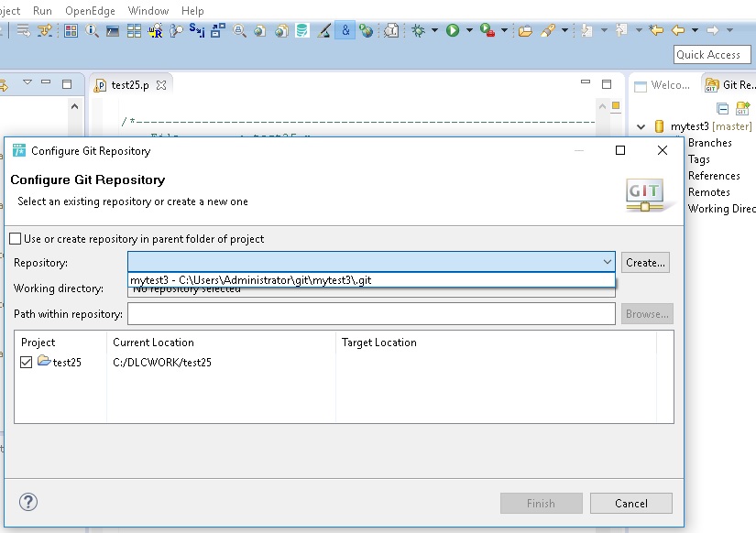Screen dimensions: 756x533
Task: Click the 'S j' blue letters toolbar icon
Action: [x=197, y=30]
